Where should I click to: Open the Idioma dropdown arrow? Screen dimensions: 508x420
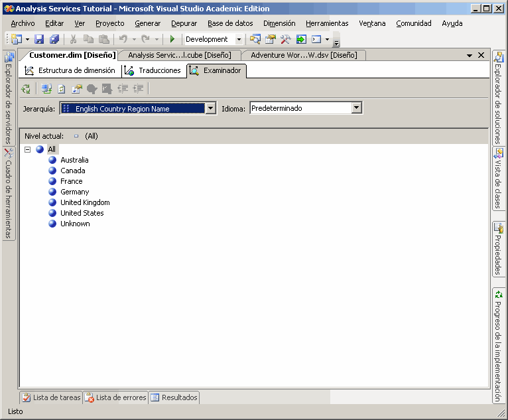(x=357, y=107)
